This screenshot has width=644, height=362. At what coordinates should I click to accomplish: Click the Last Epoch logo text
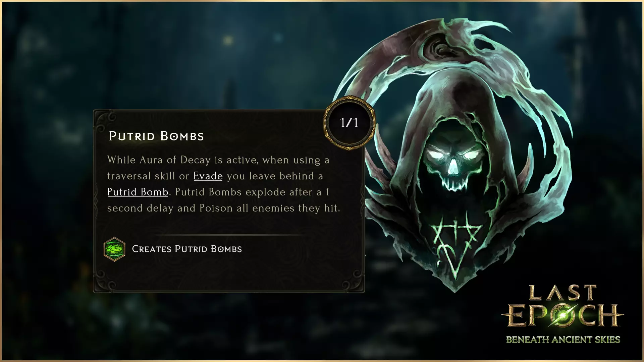click(562, 306)
